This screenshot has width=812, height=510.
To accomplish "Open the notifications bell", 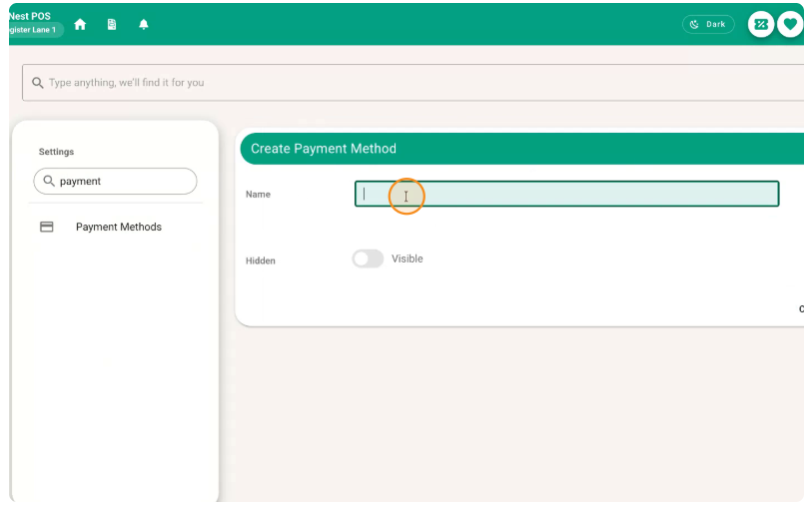I will [x=144, y=24].
